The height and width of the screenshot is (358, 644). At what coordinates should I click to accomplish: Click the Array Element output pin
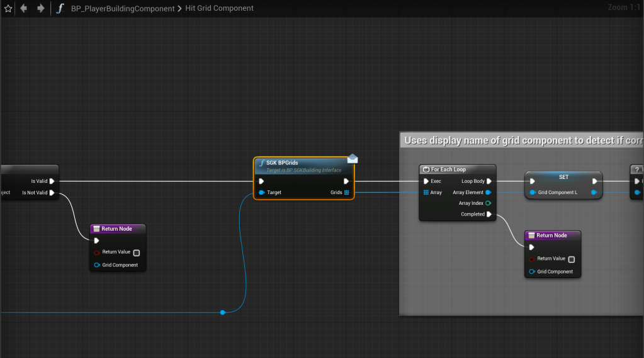click(488, 192)
